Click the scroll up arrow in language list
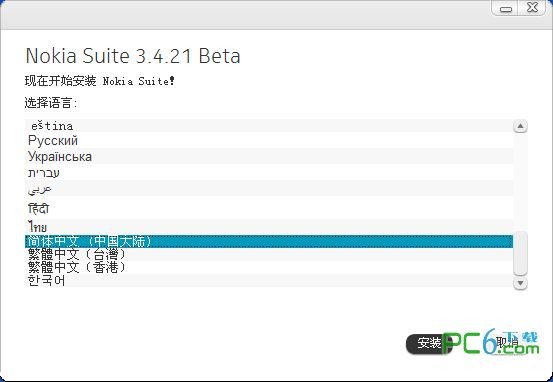This screenshot has height=382, width=553. click(x=520, y=126)
